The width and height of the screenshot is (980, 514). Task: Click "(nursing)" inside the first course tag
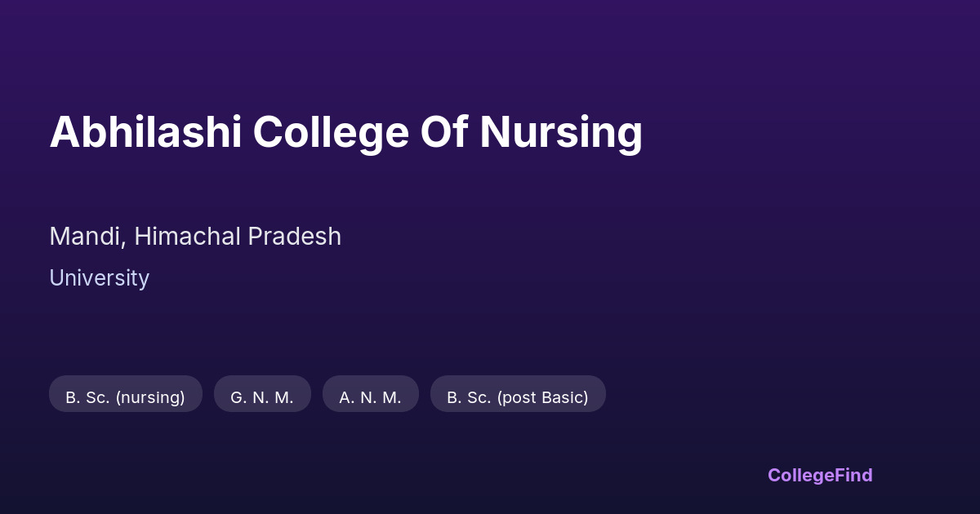tap(150, 397)
